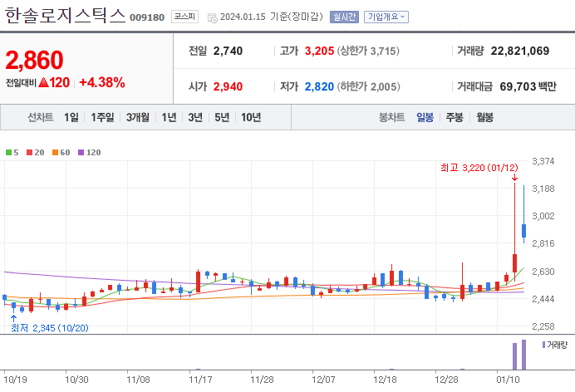Switch to 일봉 daily candle chart
The height and width of the screenshot is (392, 575).
pyautogui.click(x=425, y=117)
